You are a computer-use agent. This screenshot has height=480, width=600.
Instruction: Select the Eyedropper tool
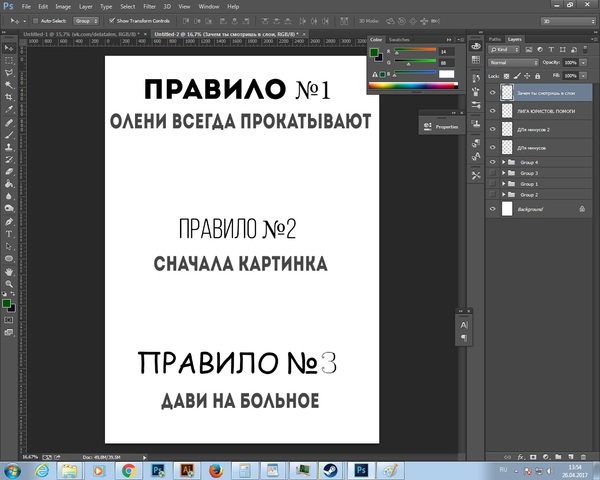coord(8,109)
